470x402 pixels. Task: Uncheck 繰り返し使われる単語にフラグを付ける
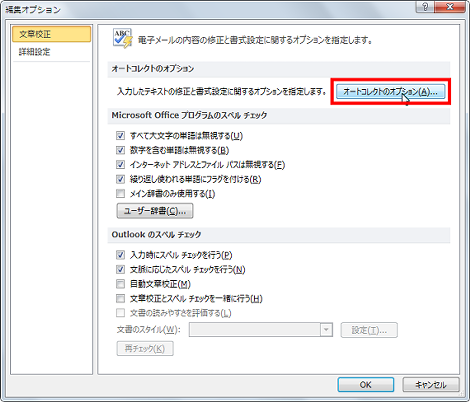point(120,179)
